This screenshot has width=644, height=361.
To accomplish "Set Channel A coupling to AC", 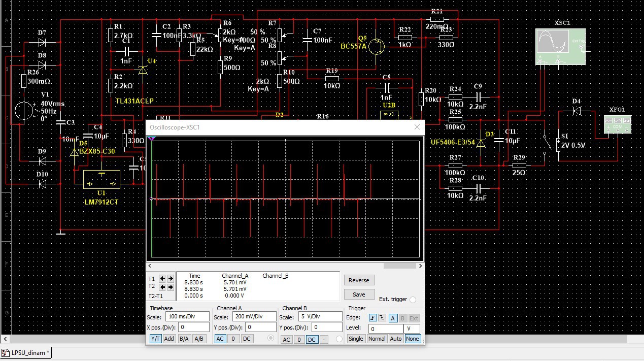I will (x=220, y=339).
